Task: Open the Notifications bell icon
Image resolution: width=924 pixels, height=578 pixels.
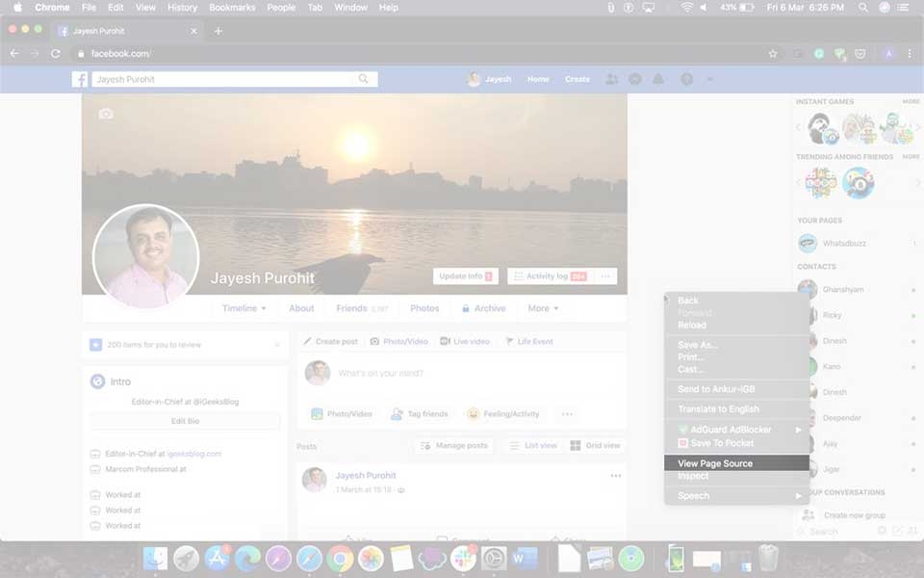Action: point(658,79)
